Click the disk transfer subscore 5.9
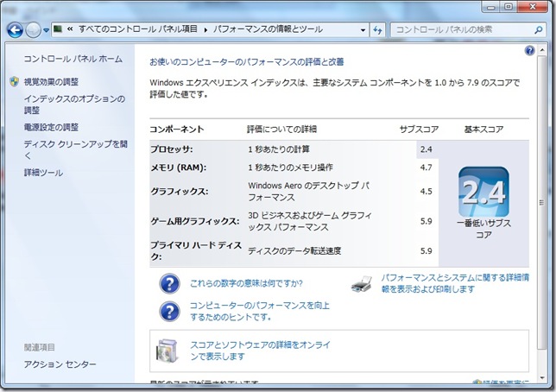The image size is (556, 392). [x=426, y=250]
